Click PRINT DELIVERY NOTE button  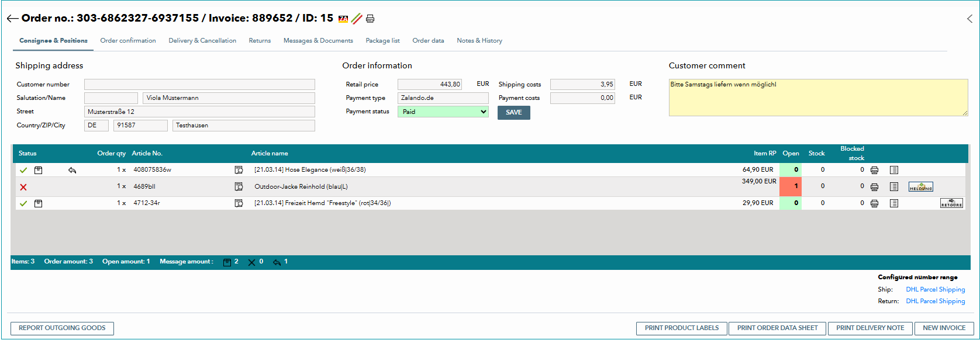(870, 328)
